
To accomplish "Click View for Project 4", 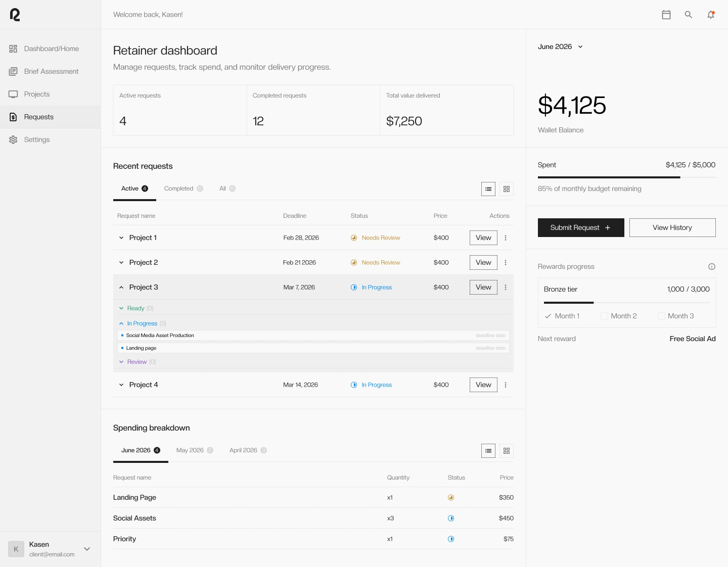I will pyautogui.click(x=483, y=385).
